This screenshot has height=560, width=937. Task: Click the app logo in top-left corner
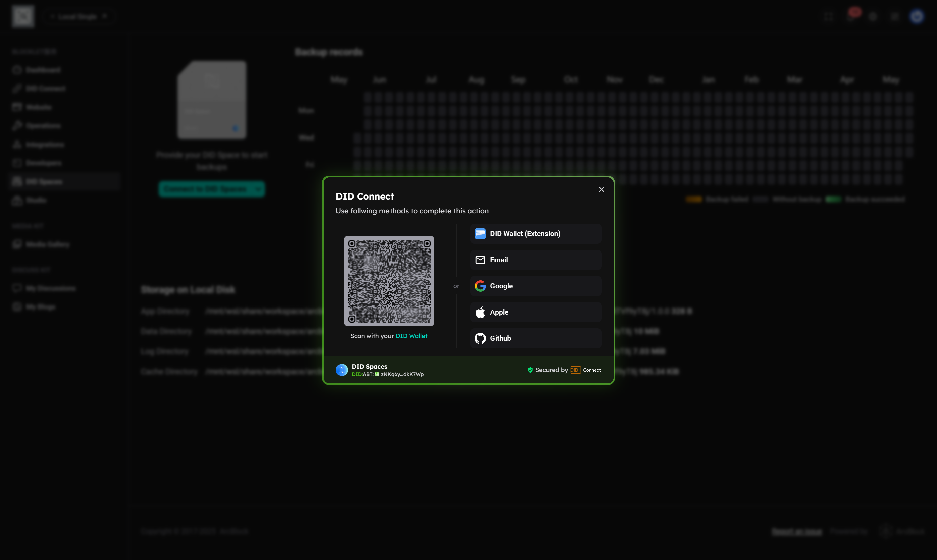[x=23, y=16]
